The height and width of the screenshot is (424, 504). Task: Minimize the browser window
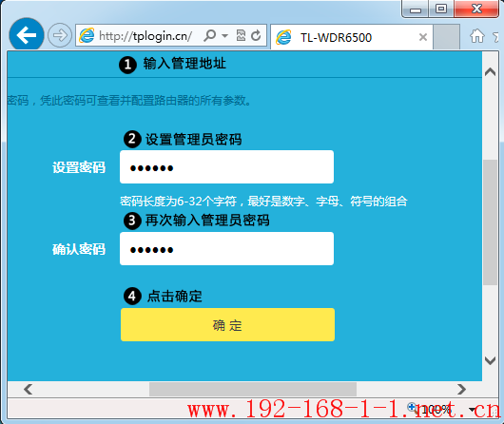pyautogui.click(x=416, y=9)
